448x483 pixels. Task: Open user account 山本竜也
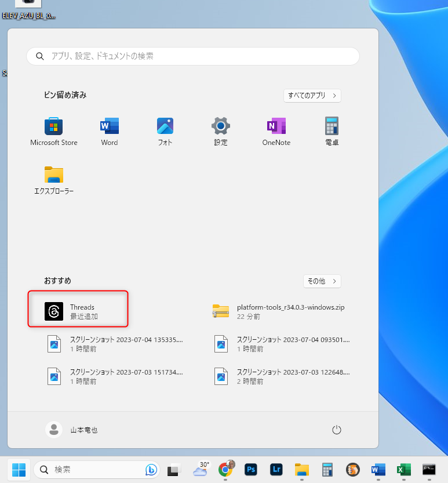pyautogui.click(x=71, y=430)
